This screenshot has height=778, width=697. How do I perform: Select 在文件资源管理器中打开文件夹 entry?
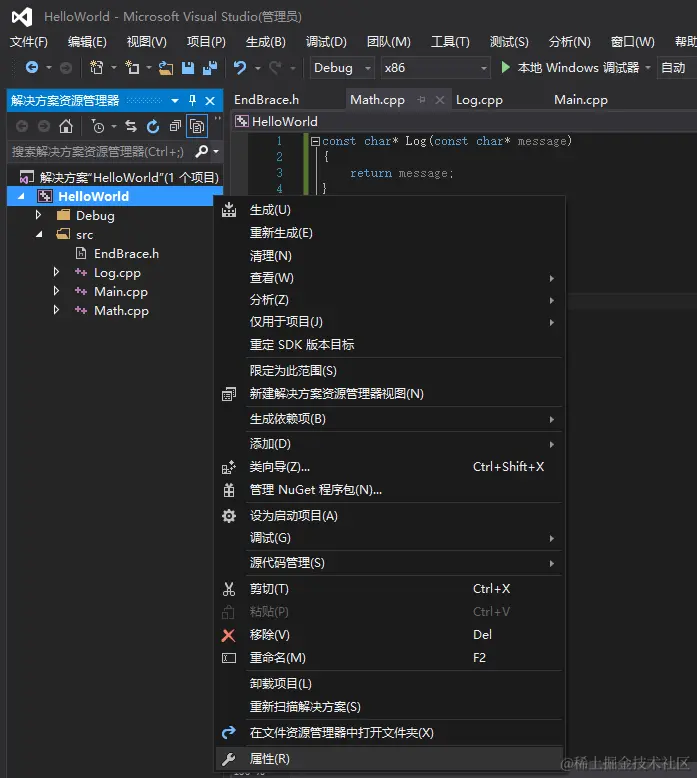[x=389, y=733]
